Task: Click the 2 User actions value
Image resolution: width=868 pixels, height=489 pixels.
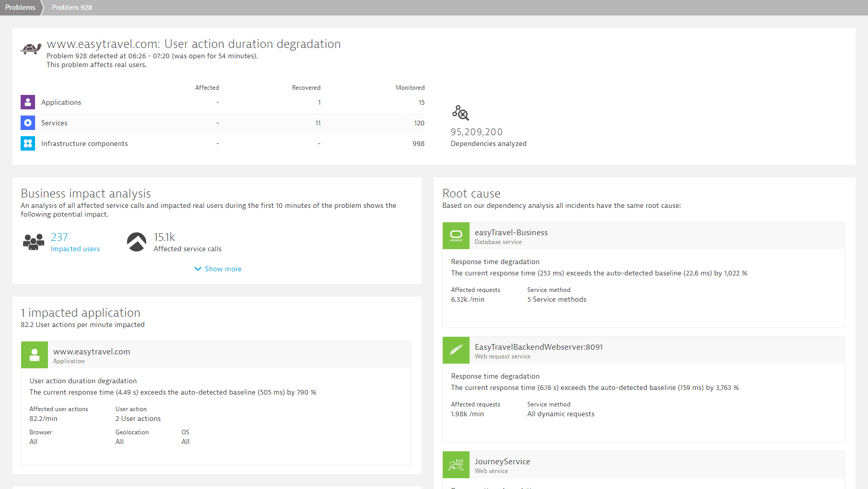Action: tap(138, 419)
